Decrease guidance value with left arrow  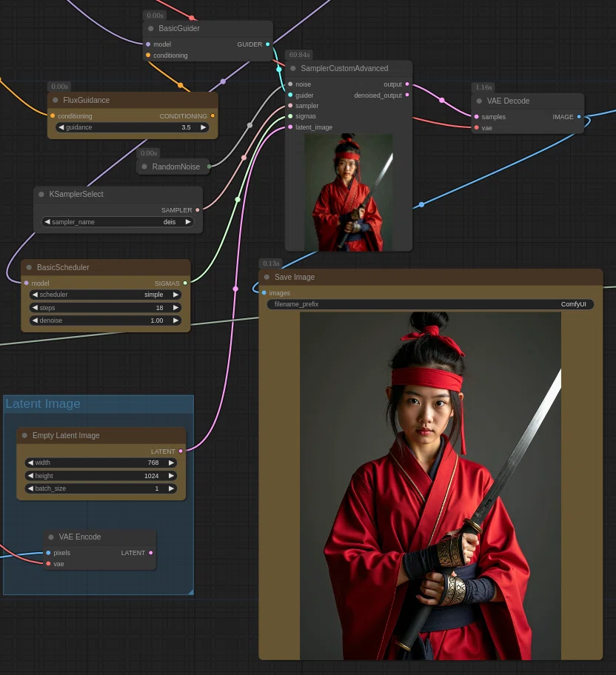[x=61, y=127]
